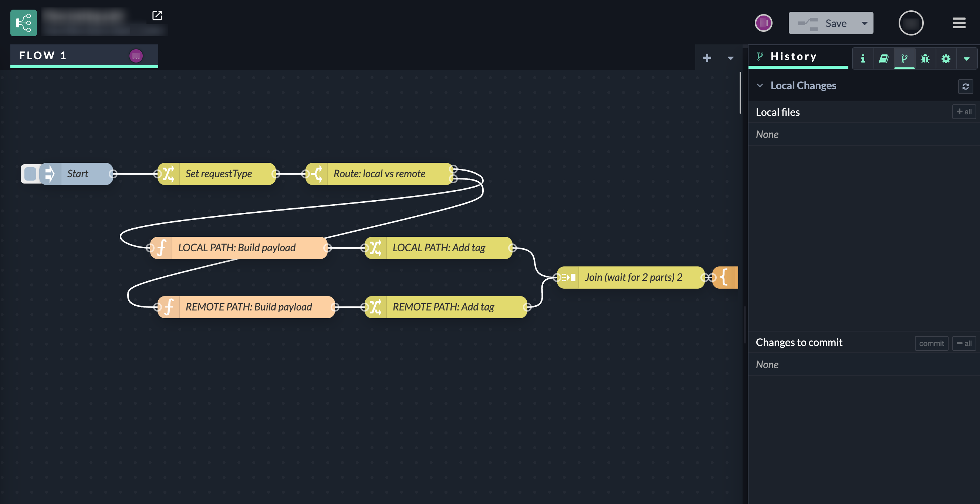Trigger the Start inject node button

[30, 174]
